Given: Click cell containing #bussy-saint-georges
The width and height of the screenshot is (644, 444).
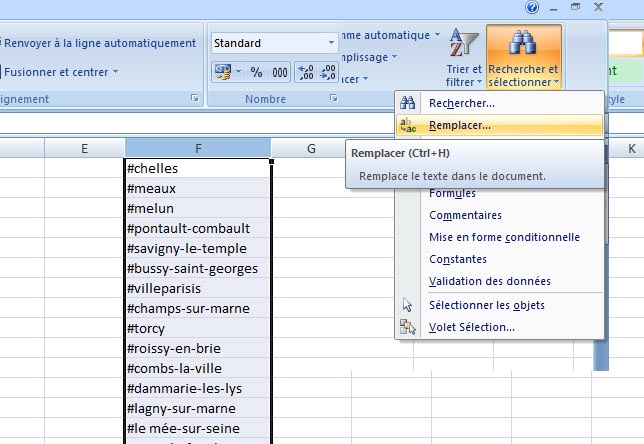Looking at the screenshot, I should pyautogui.click(x=198, y=269).
